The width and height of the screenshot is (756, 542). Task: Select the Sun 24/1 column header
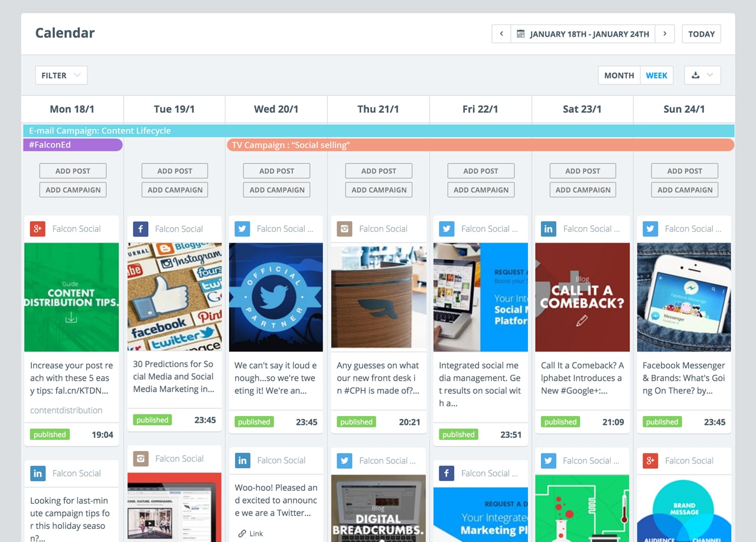[x=684, y=109]
